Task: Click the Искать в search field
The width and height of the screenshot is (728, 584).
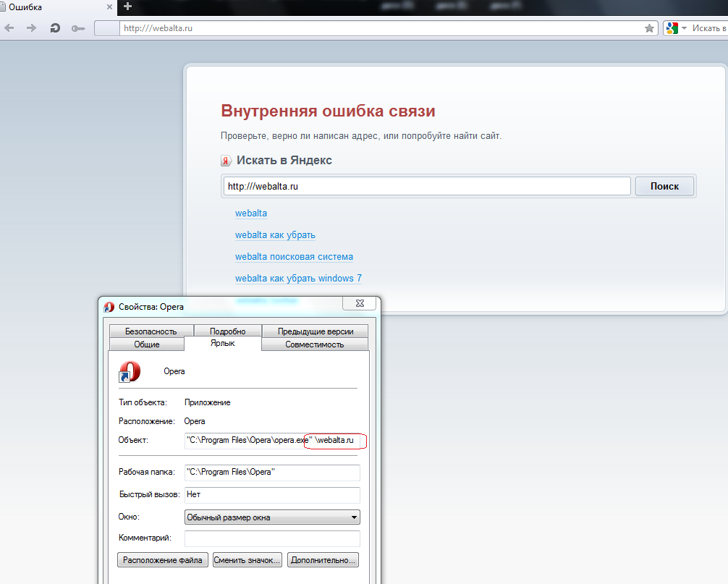Action: pyautogui.click(x=709, y=28)
